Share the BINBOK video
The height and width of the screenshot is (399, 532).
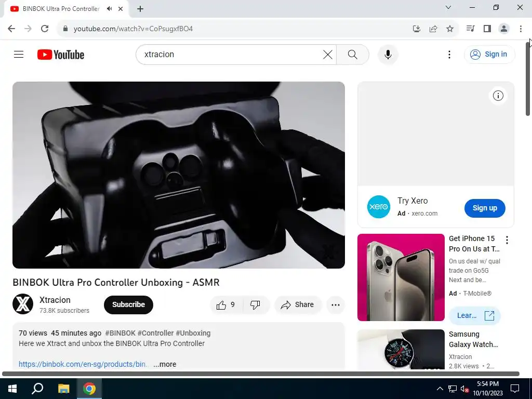297,304
